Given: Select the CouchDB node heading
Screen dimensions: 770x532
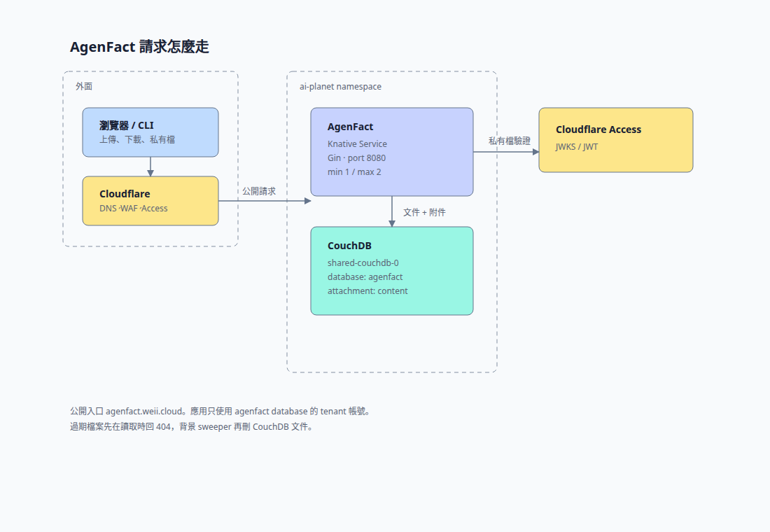Looking at the screenshot, I should click(349, 246).
